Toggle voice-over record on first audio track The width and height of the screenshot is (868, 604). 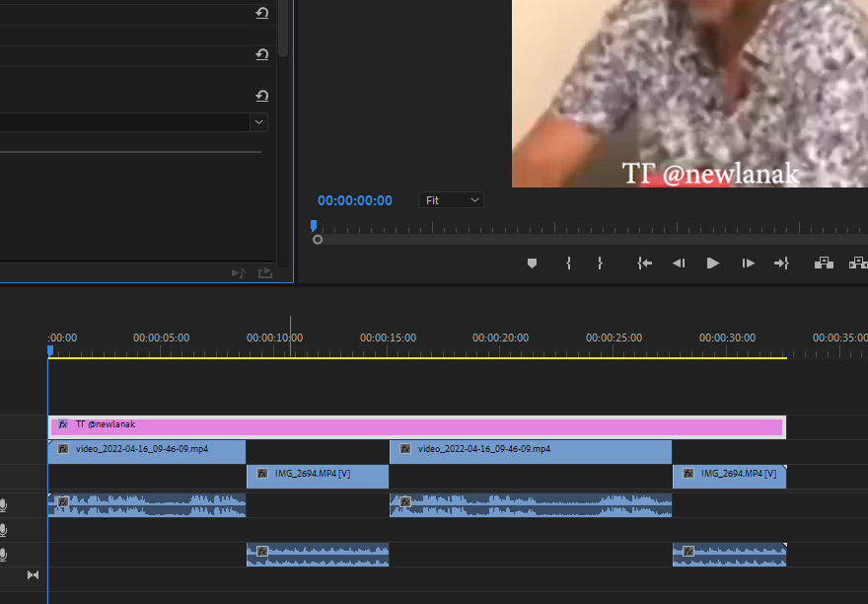(x=4, y=505)
